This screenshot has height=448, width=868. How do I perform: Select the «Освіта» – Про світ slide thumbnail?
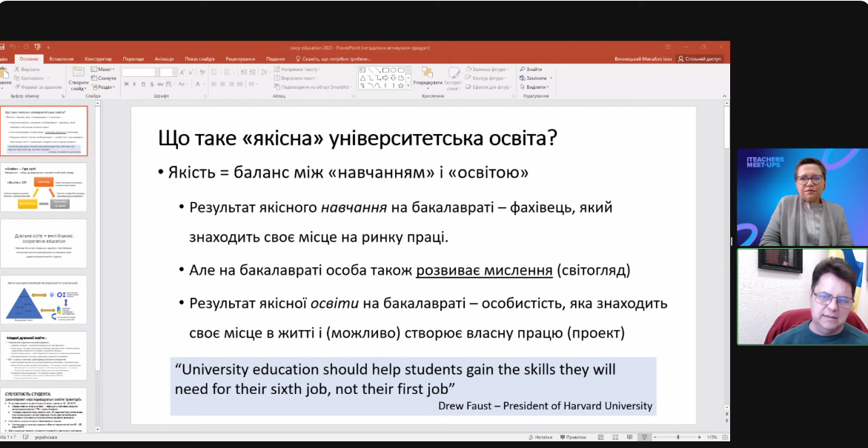(x=44, y=187)
